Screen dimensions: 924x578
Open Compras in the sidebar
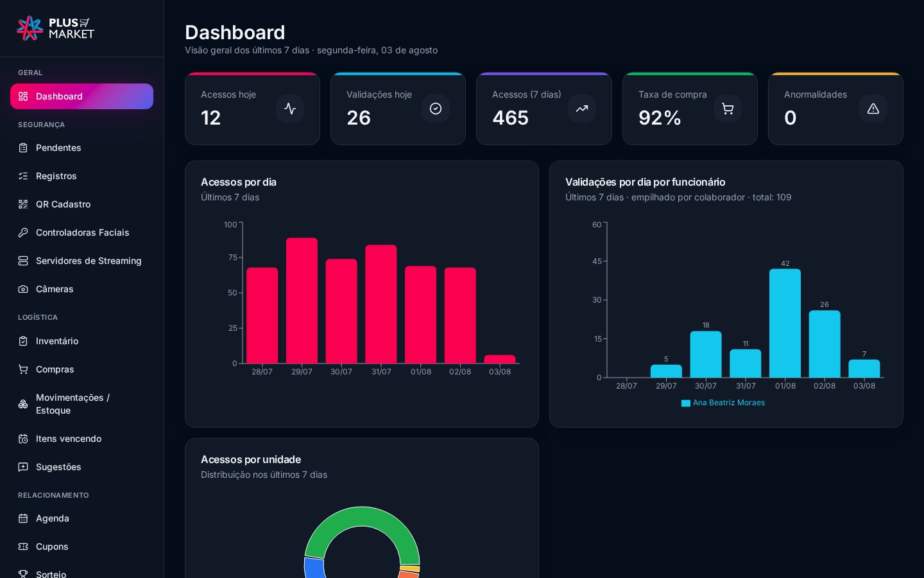(81, 369)
